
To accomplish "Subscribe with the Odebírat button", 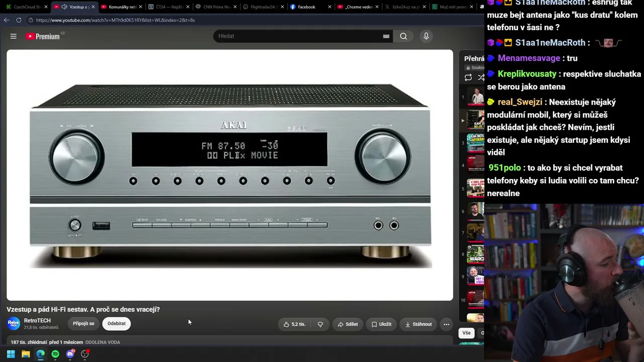I will 116,324.
